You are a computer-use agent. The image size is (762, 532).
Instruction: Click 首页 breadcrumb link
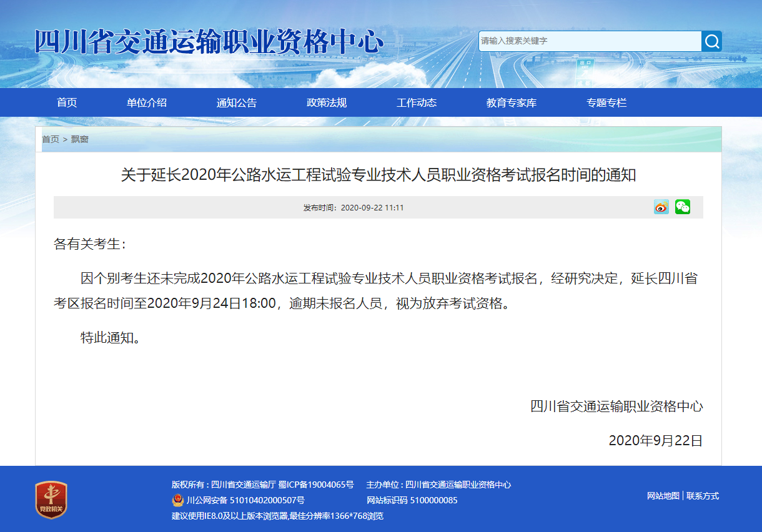click(51, 139)
